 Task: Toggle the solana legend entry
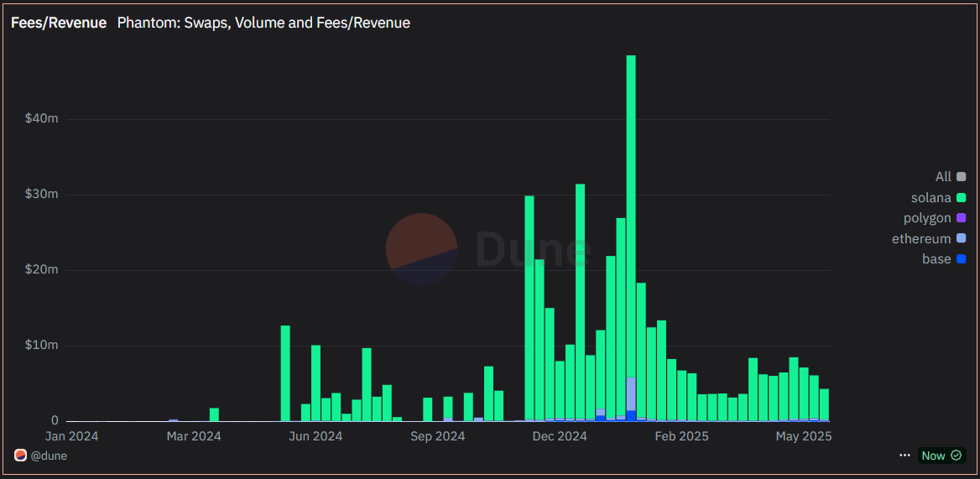point(939,198)
